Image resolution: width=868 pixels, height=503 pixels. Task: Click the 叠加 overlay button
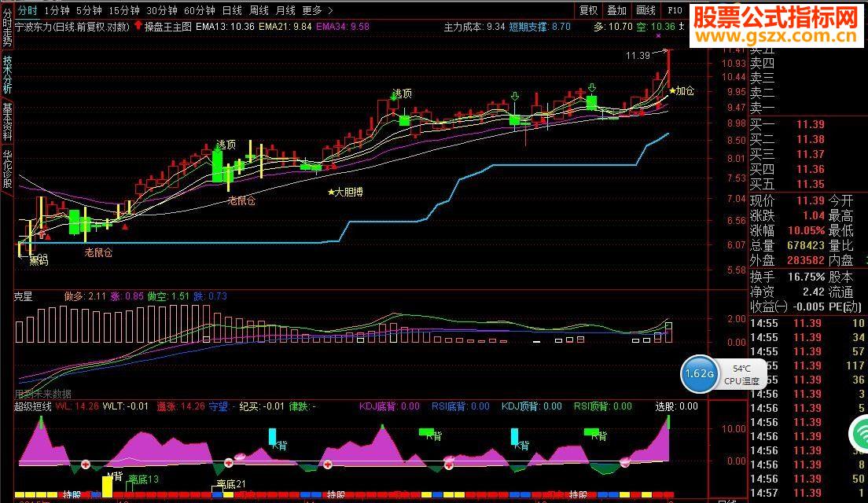pos(616,10)
